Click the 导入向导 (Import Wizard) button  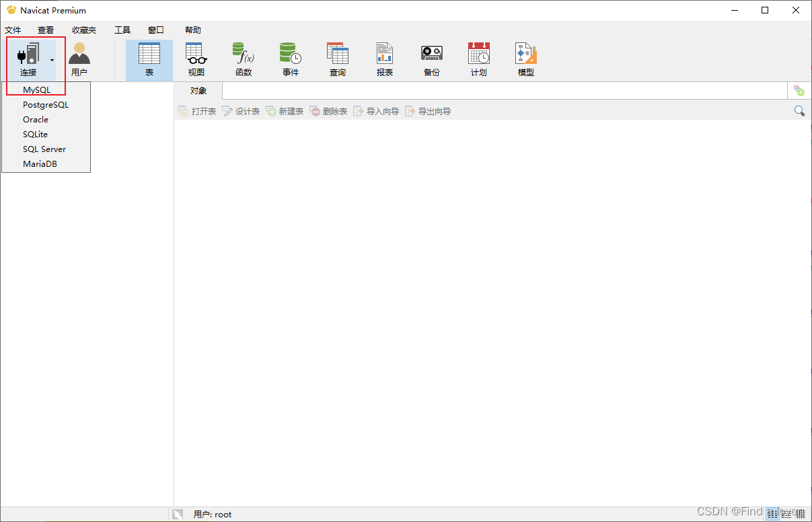(376, 111)
